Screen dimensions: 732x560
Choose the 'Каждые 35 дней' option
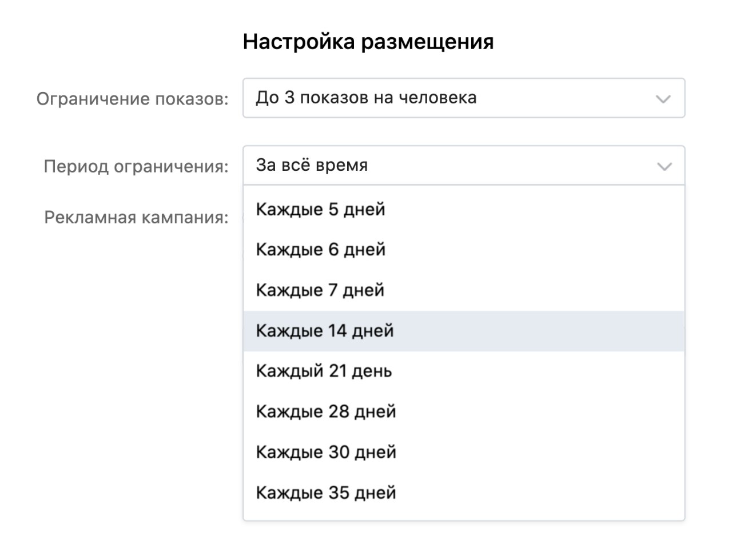click(x=464, y=493)
